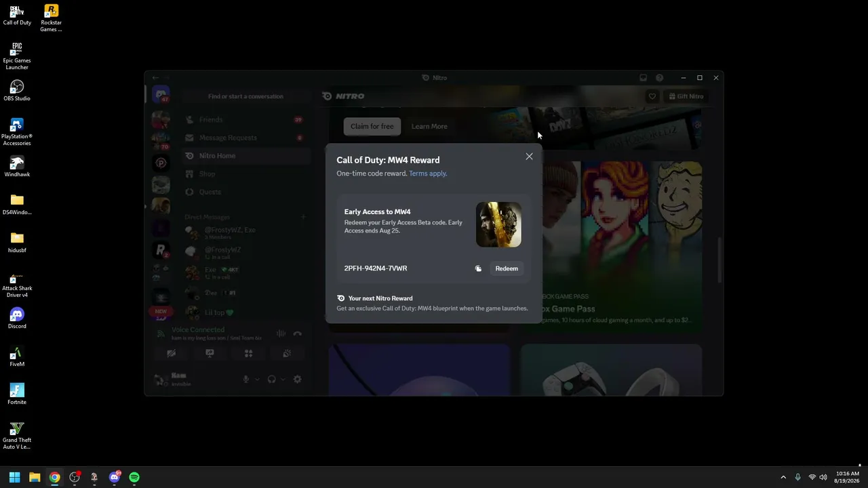
Task: Select Grand Theft Auto V desktop icon
Action: click(x=17, y=436)
